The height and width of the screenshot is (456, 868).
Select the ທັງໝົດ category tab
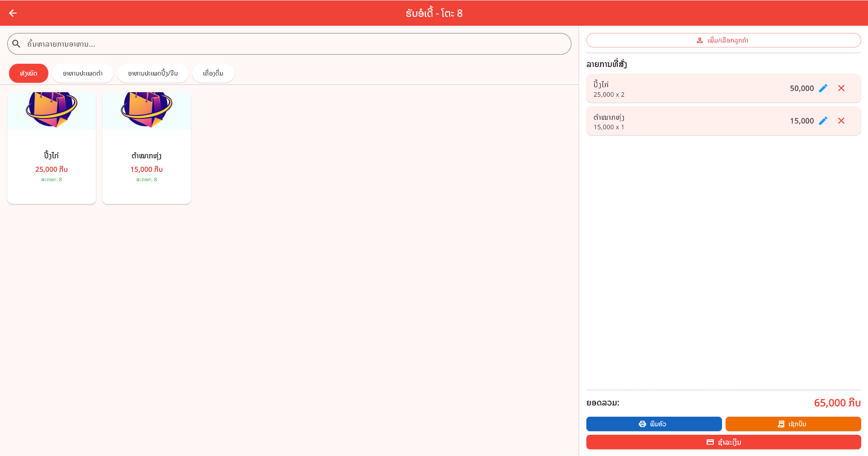tap(28, 73)
